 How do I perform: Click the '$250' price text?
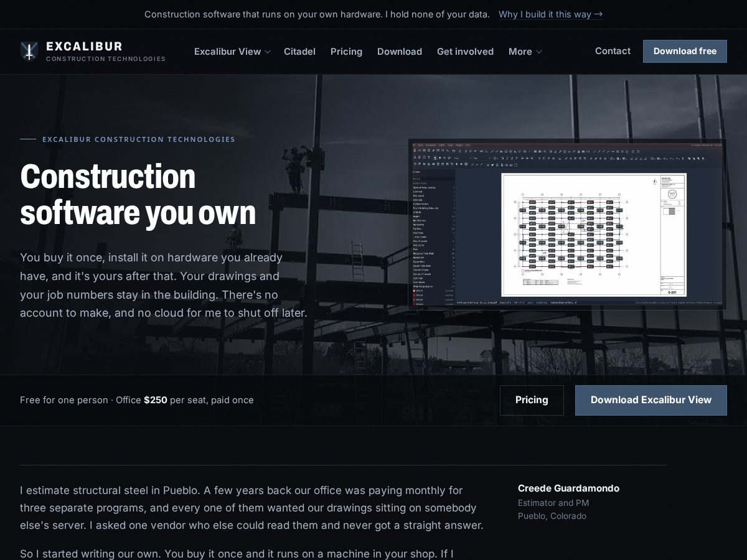click(x=156, y=400)
